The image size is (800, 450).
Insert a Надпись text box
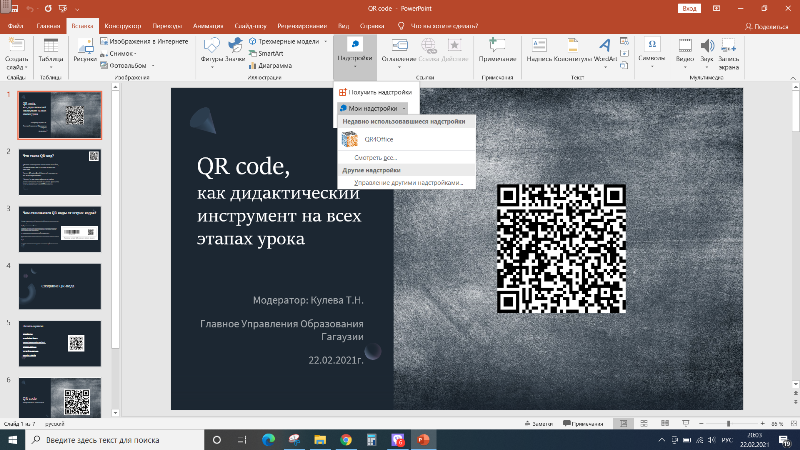click(539, 50)
